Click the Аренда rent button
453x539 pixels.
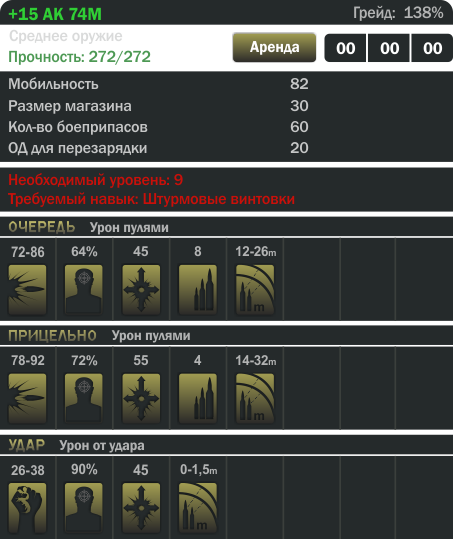[x=274, y=47]
